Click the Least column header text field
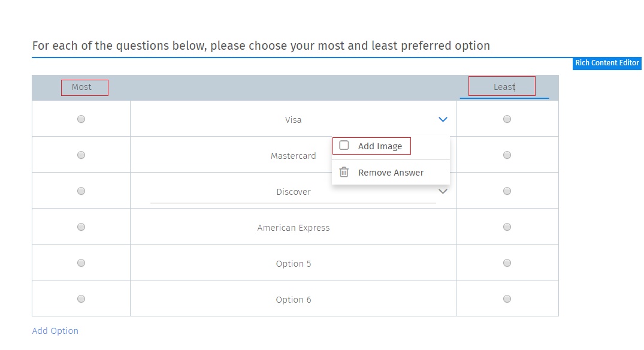Viewport: 644px width, 350px height. tap(503, 86)
